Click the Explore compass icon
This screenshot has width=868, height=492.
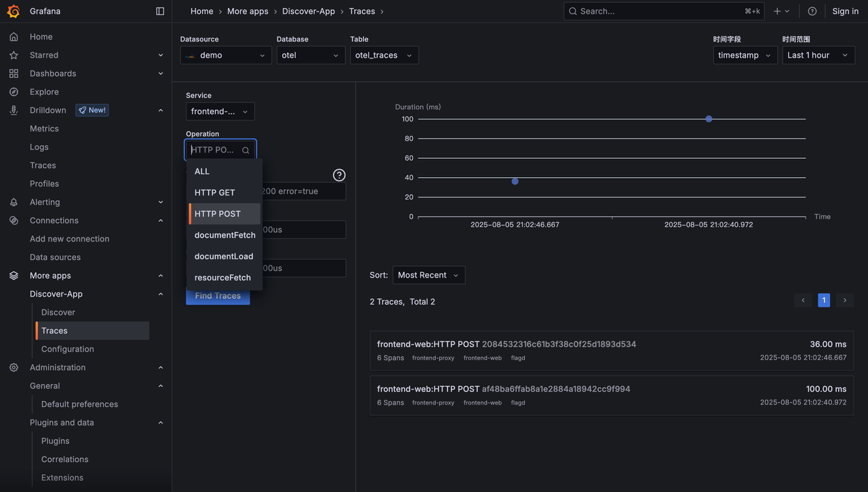(x=14, y=92)
